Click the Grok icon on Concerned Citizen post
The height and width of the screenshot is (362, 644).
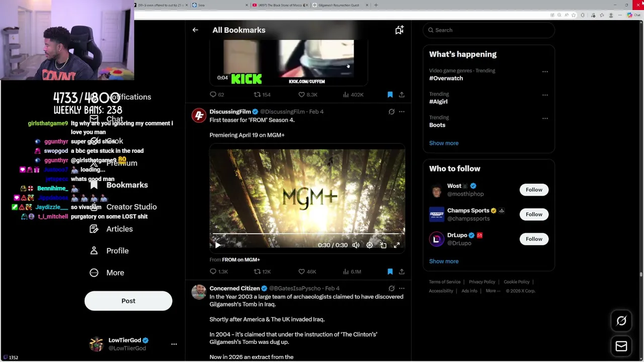coord(391,289)
